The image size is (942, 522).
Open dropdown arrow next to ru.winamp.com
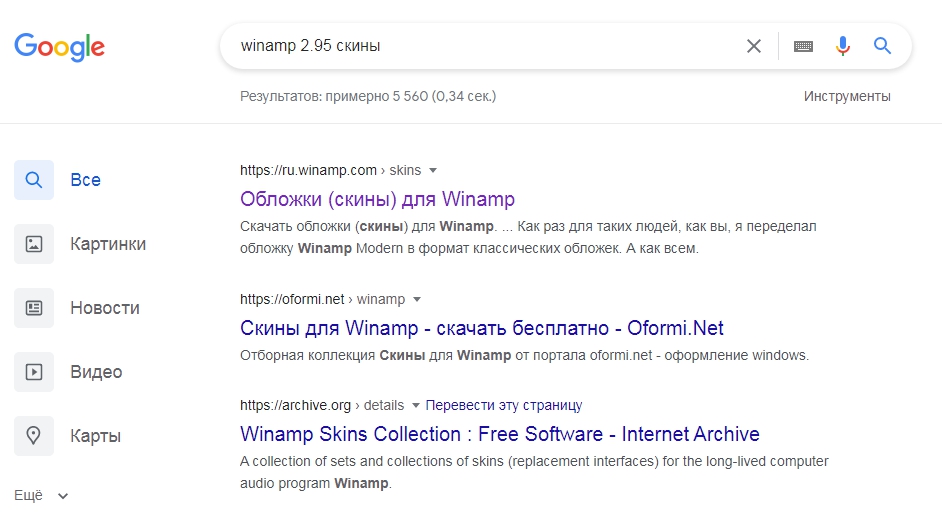click(433, 171)
